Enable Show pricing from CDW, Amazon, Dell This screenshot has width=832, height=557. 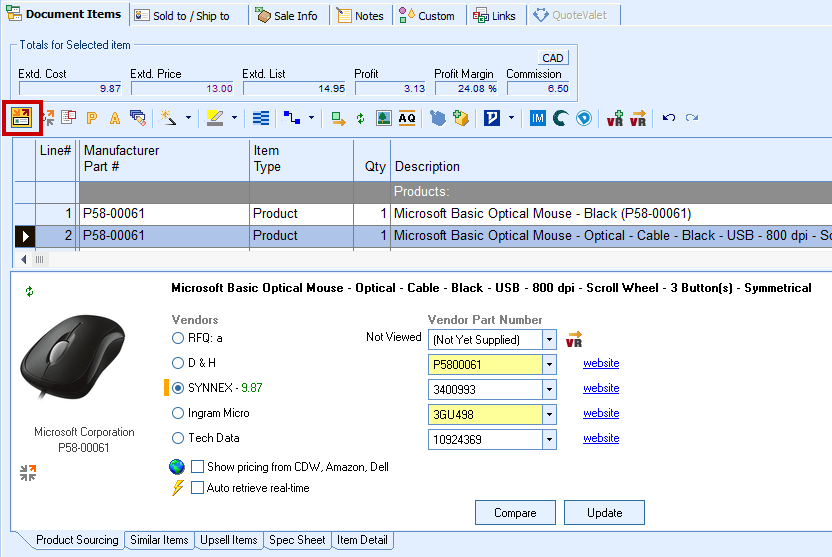(197, 467)
